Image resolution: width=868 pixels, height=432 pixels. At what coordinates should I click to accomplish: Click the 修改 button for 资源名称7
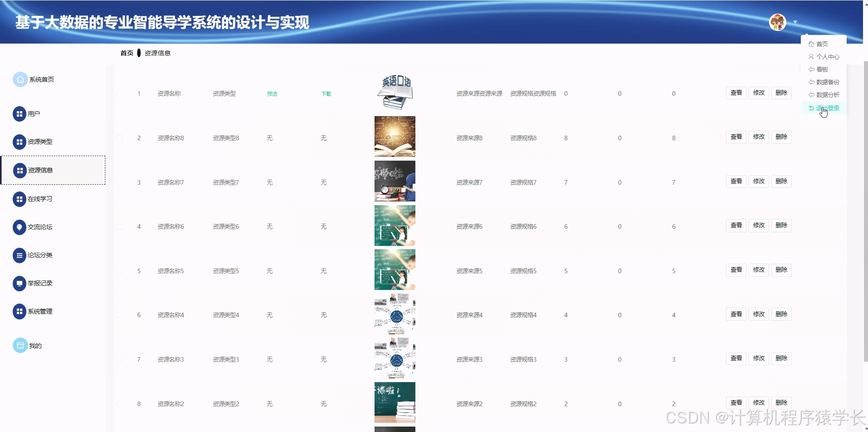(758, 181)
